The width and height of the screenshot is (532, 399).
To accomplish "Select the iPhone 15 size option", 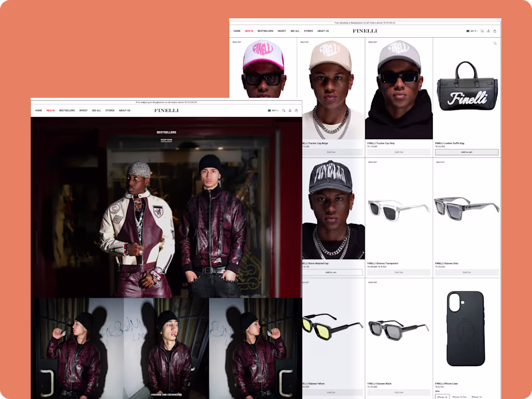I will [x=442, y=397].
